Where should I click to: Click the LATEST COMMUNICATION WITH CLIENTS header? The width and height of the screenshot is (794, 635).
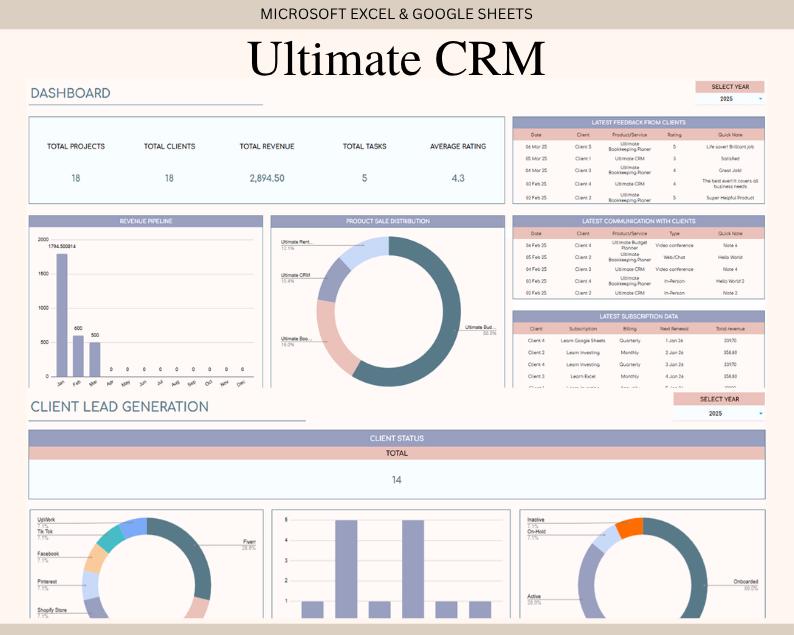click(639, 221)
